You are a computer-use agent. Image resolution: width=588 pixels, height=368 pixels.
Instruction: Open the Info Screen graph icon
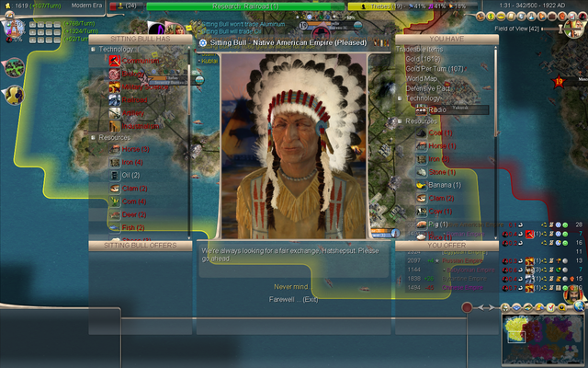click(x=572, y=17)
